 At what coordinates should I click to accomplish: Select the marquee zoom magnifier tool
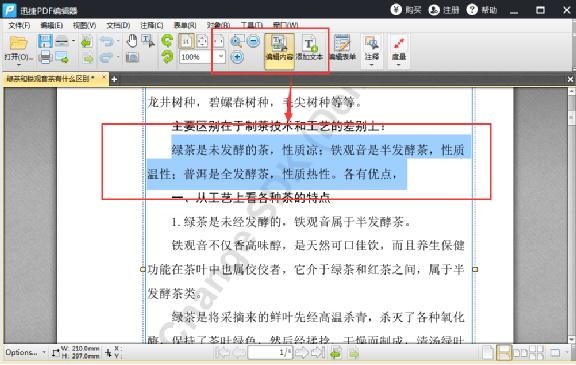(237, 41)
